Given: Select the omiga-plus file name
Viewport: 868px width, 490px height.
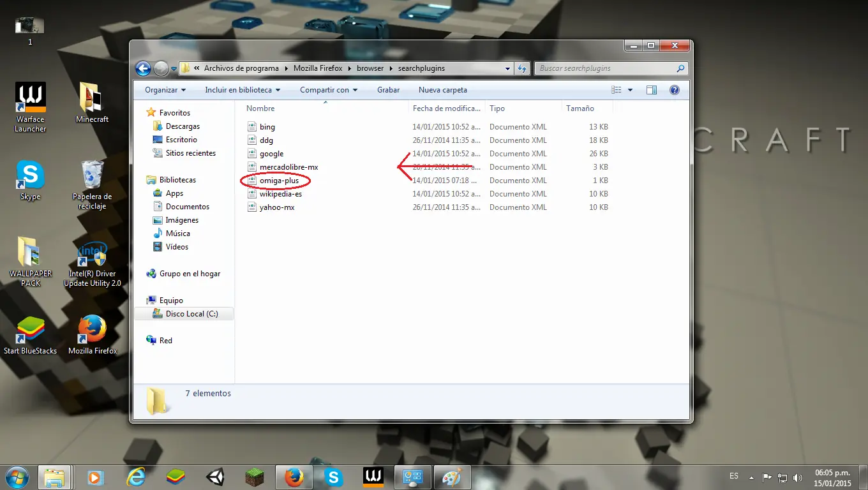Looking at the screenshot, I should click(x=280, y=181).
